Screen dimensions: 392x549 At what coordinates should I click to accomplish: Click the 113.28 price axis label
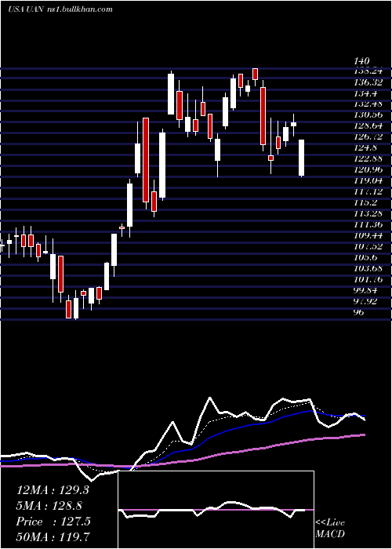[x=368, y=213]
